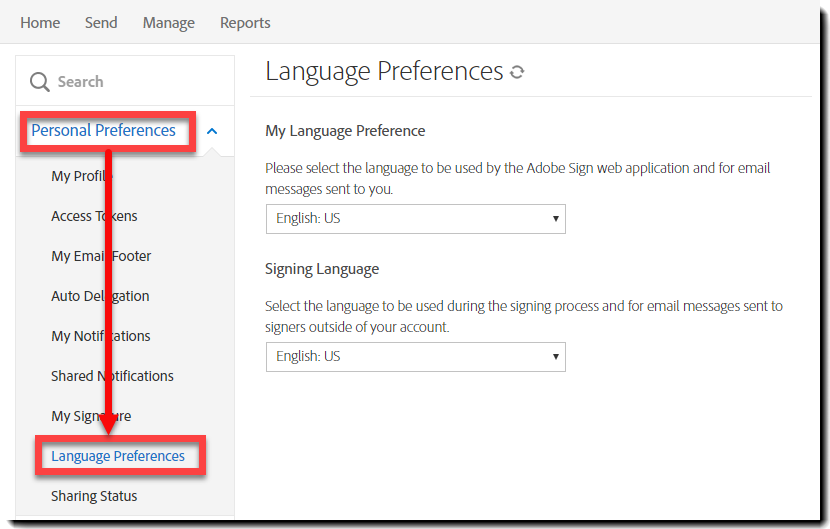The image size is (830, 529).
Task: Select Shared Notifications item
Action: 112,376
